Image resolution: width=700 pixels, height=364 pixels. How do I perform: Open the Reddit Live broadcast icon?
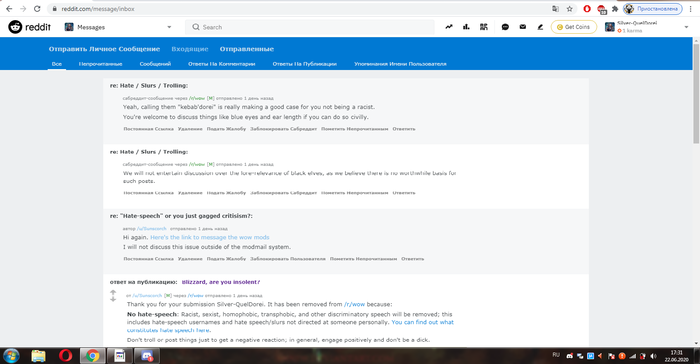point(483,27)
